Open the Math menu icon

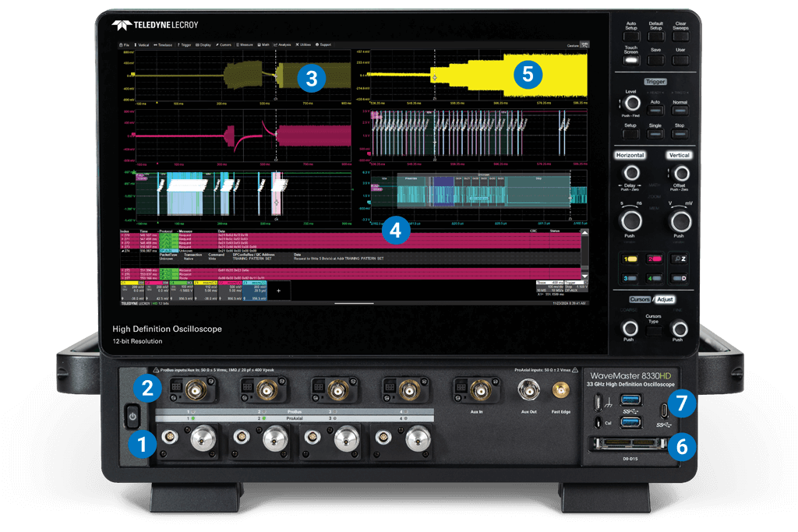260,44
